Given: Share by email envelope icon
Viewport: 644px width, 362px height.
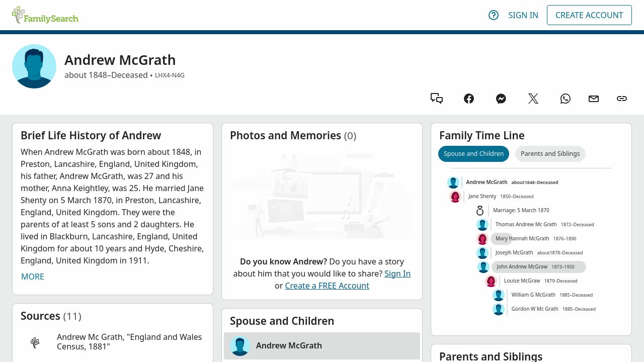Looking at the screenshot, I should pos(594,99).
